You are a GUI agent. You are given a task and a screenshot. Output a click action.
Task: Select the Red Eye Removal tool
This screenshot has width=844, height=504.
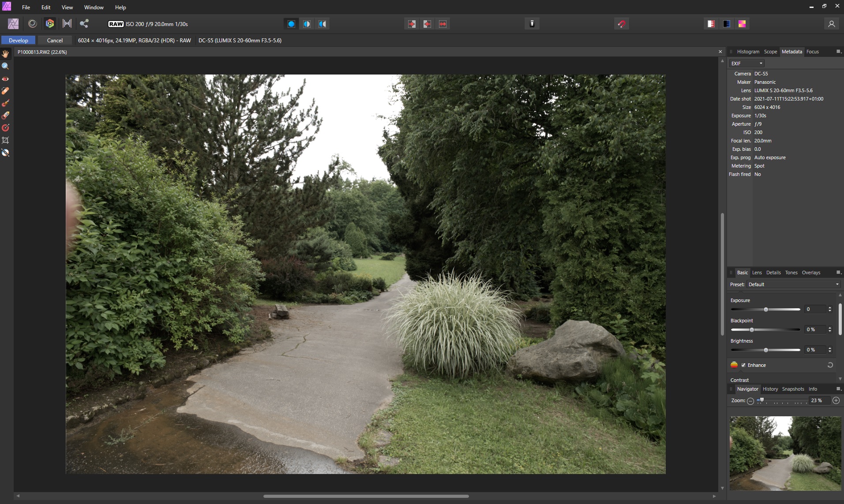point(5,79)
